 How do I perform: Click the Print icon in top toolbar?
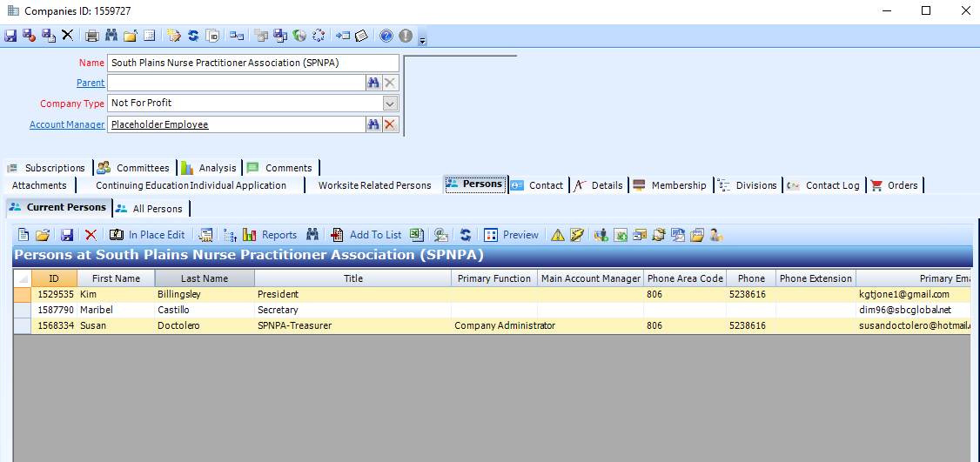(x=92, y=36)
